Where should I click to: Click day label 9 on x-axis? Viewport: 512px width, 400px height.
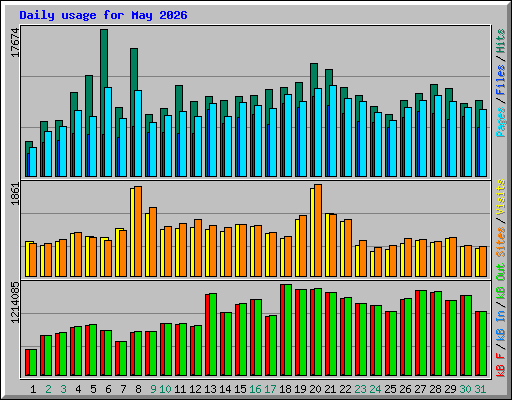(x=153, y=389)
